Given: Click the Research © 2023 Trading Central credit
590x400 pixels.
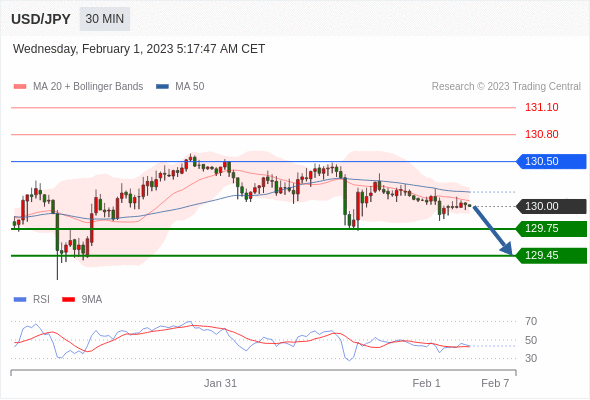Looking at the screenshot, I should pos(506,87).
